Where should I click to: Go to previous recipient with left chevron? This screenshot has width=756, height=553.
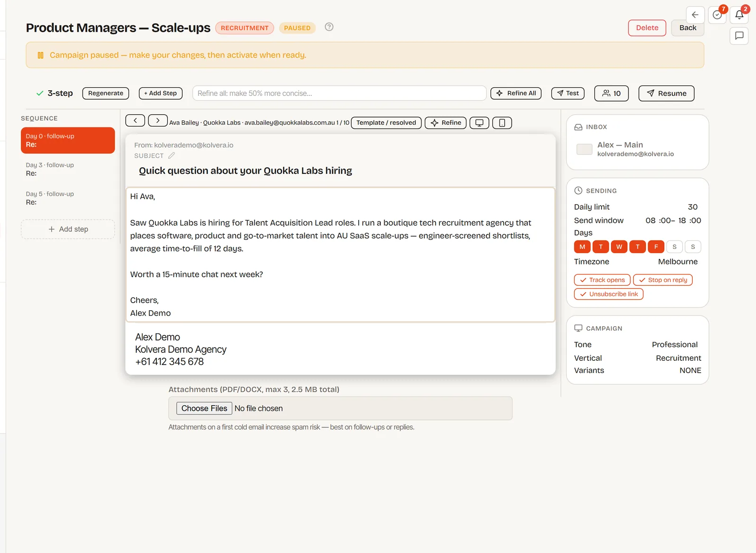point(135,120)
